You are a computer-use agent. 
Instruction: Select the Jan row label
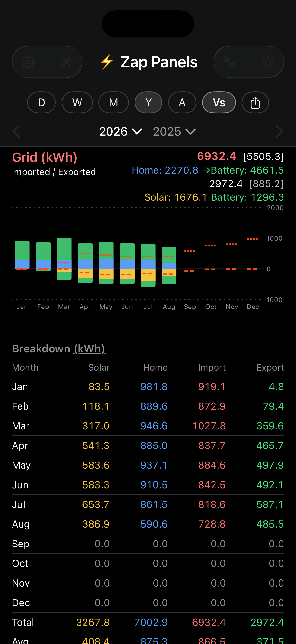coord(20,387)
